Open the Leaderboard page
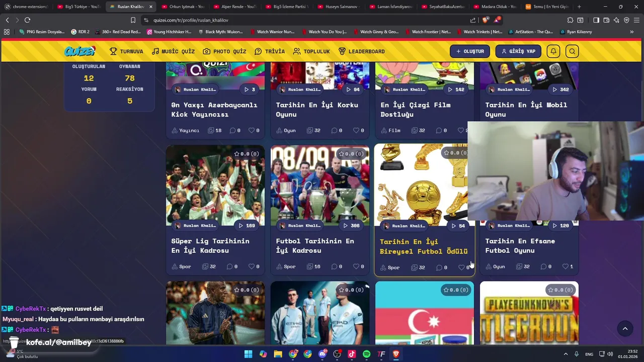644x362 pixels. tap(361, 51)
